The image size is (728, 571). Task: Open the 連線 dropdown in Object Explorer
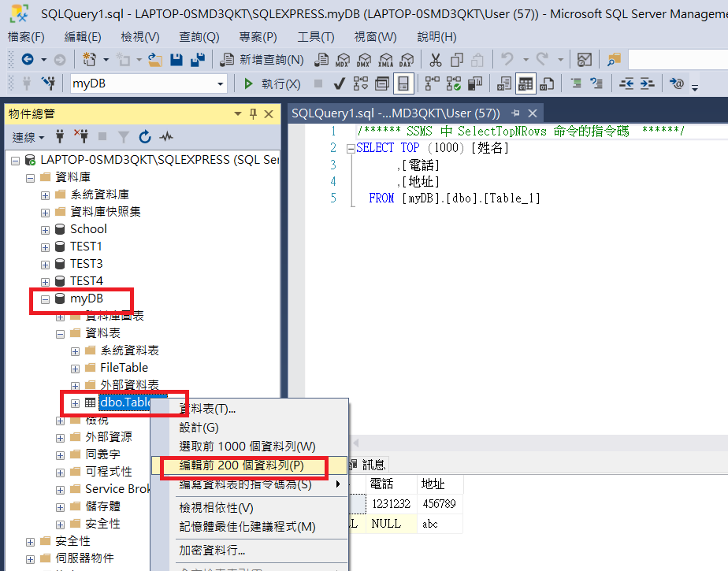(x=28, y=137)
